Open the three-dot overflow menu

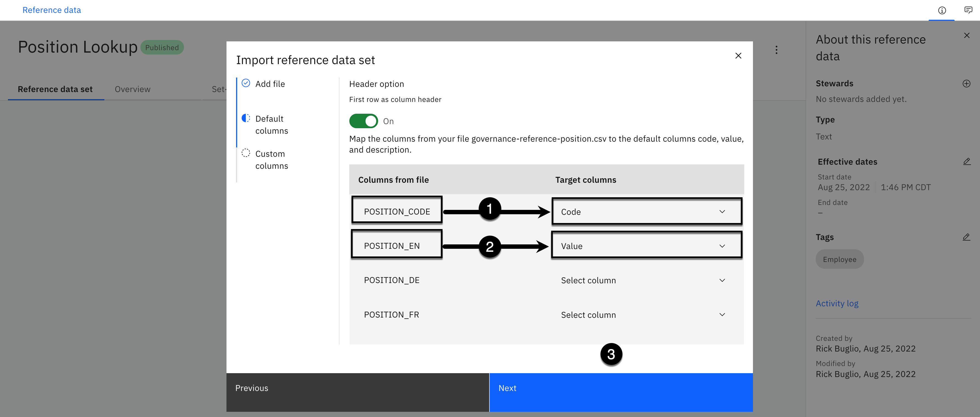pyautogui.click(x=777, y=50)
